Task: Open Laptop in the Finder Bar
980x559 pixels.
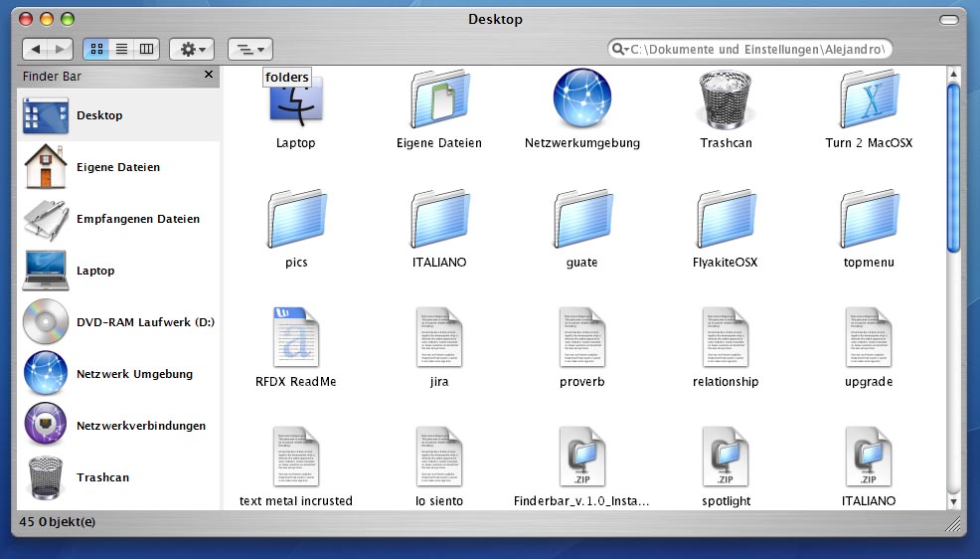Action: tap(118, 271)
